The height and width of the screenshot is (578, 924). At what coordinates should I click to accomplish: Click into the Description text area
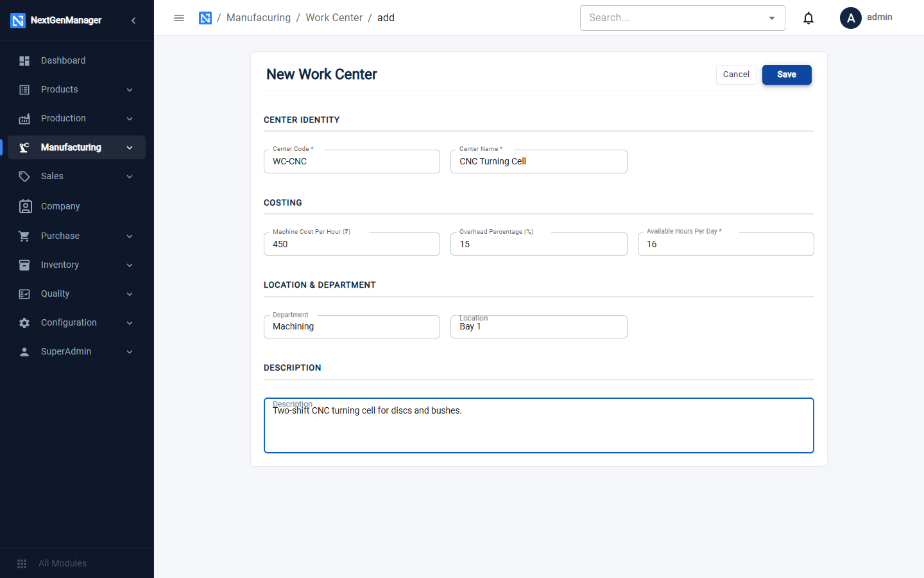(x=539, y=425)
